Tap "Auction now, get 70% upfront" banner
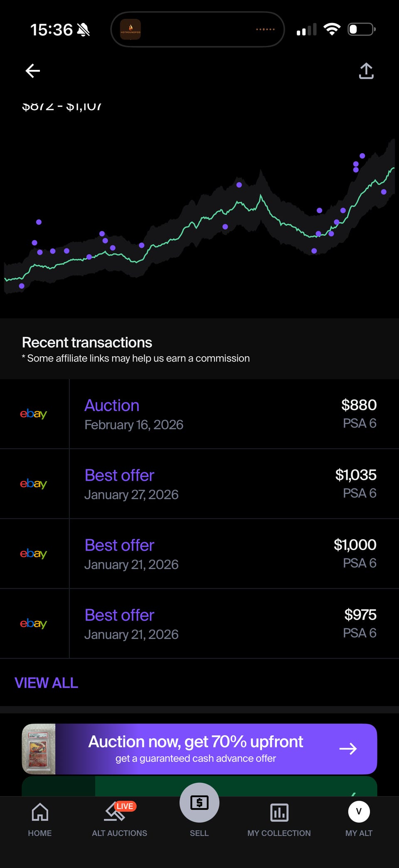This screenshot has height=868, width=399. pos(196,748)
